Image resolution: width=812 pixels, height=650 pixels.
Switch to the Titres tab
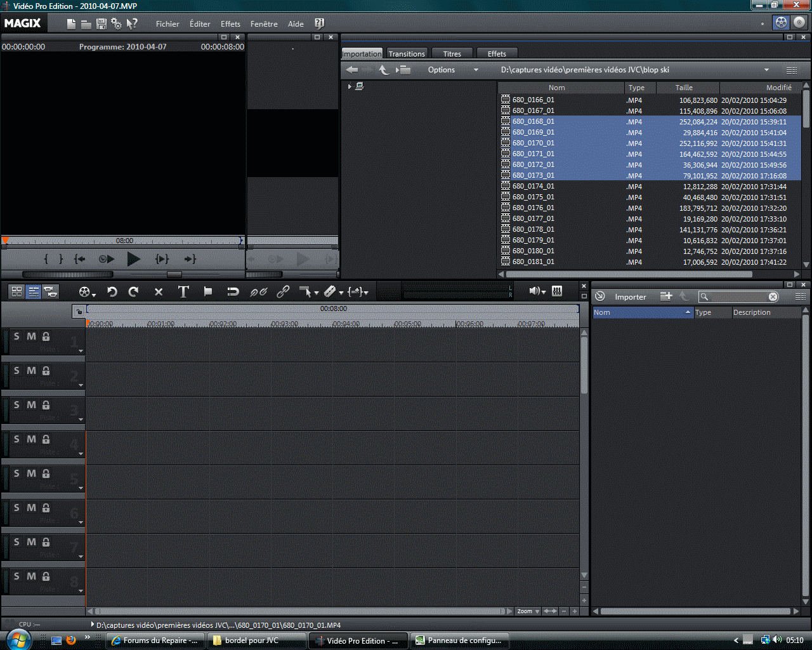click(x=452, y=54)
